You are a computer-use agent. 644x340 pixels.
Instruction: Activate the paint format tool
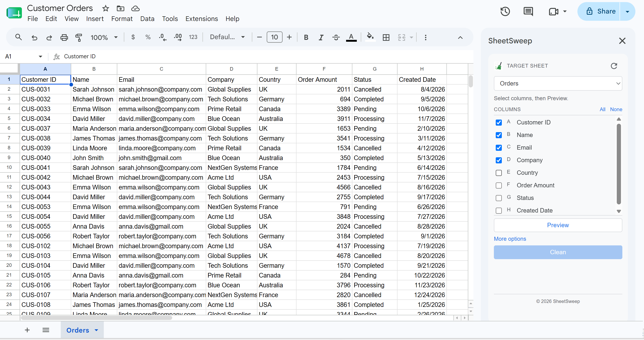(79, 38)
